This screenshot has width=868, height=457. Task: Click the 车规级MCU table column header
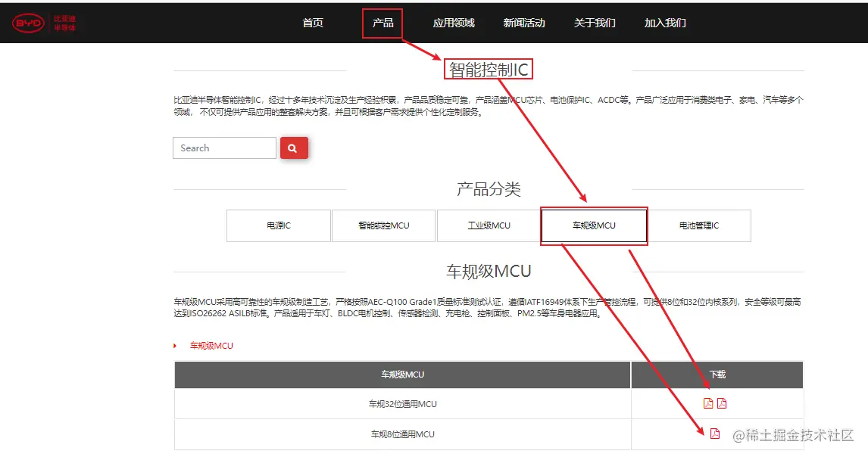[402, 375]
